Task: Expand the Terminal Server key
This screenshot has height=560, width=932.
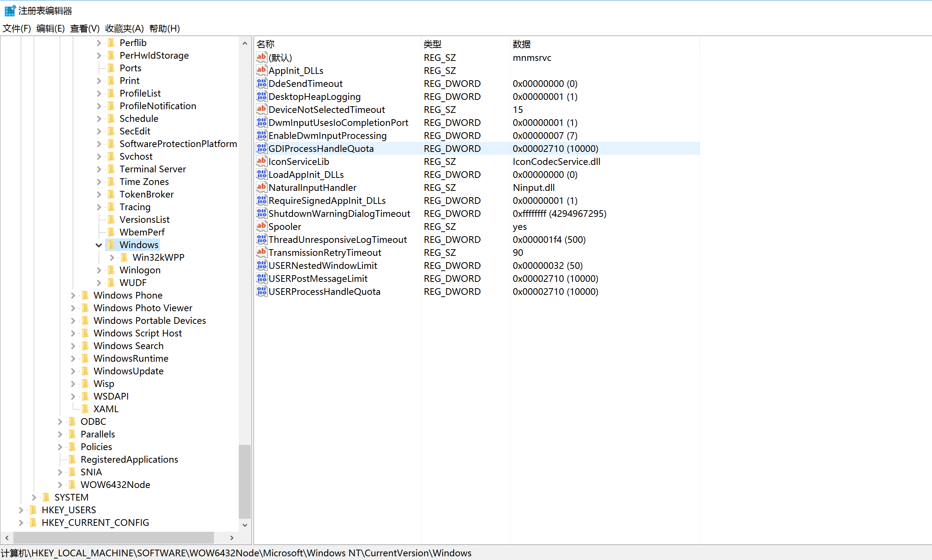Action: pos(99,169)
